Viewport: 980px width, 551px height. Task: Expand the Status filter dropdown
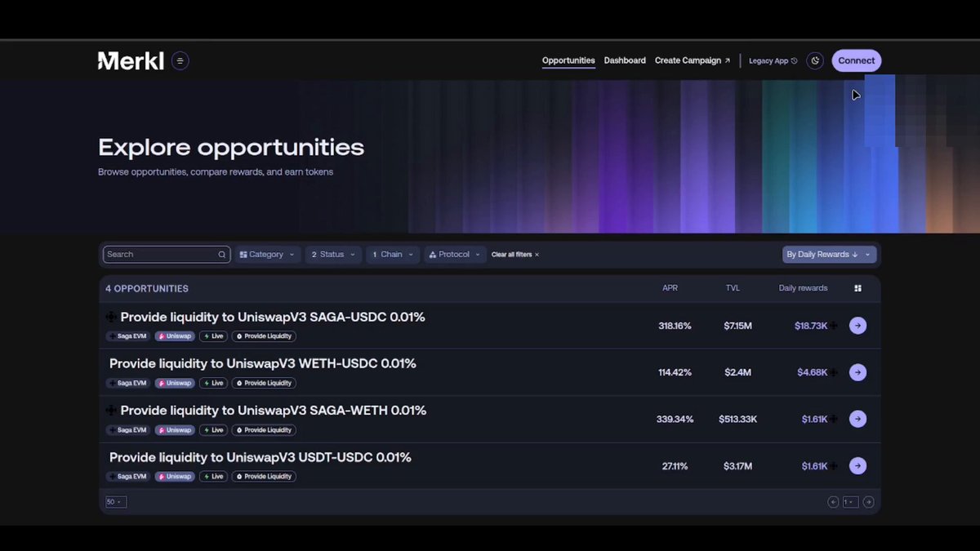point(334,255)
